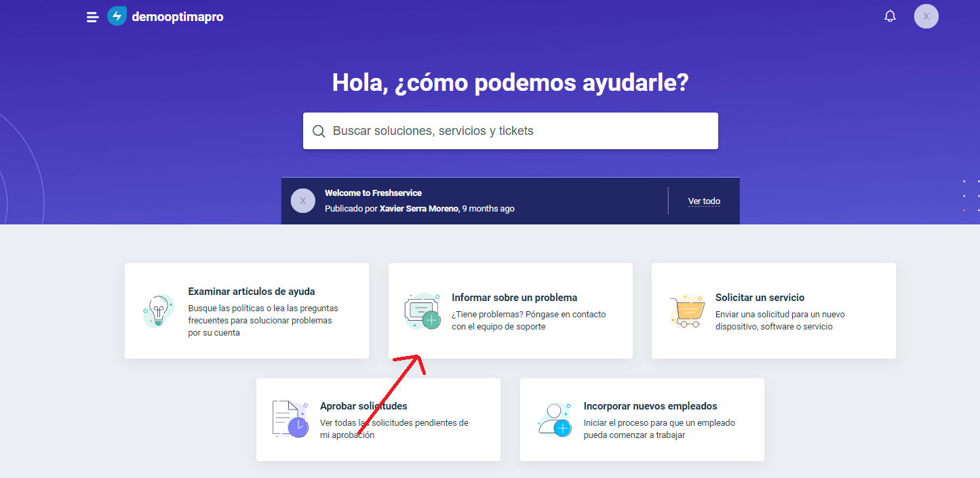Screen dimensions: 980x478
Task: Click the Ver todo announcements link
Action: pyautogui.click(x=704, y=201)
